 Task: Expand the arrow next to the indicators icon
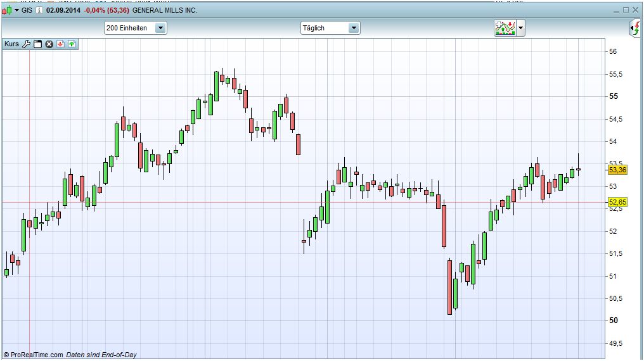tap(521, 28)
